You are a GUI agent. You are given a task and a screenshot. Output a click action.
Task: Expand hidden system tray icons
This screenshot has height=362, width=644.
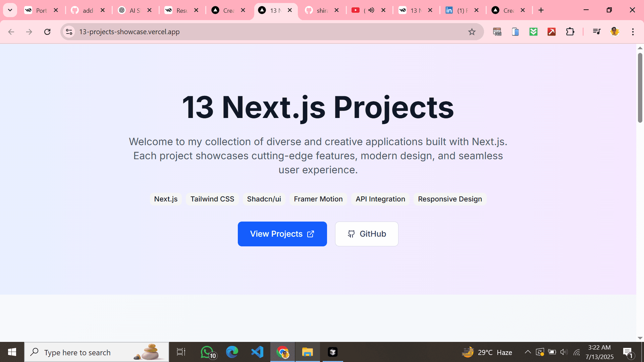point(528,352)
